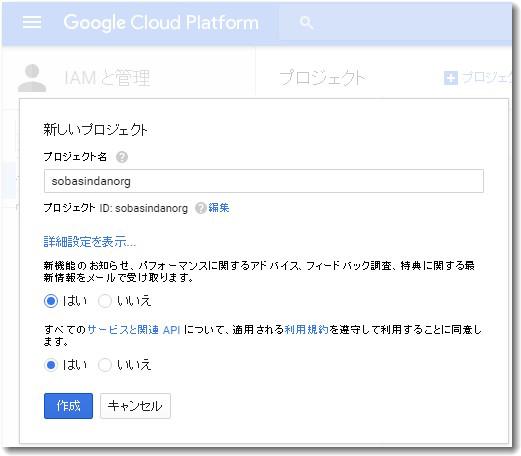Viewport: 521px width, 456px height.
Task: Click the project name input field
Action: tap(264, 181)
